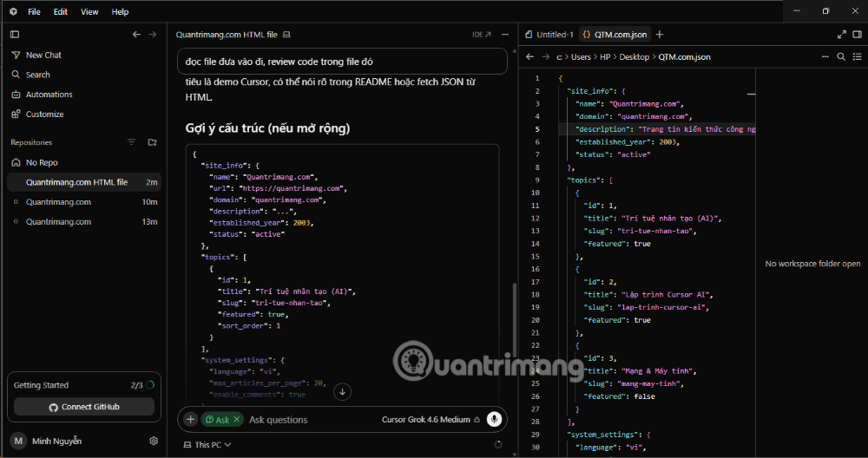The image size is (868, 458).
Task: Click the plus button to add context
Action: pyautogui.click(x=190, y=419)
